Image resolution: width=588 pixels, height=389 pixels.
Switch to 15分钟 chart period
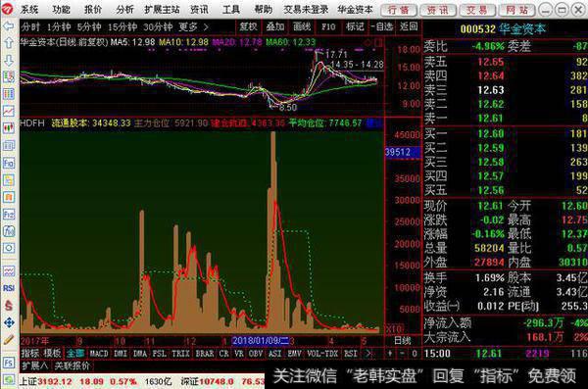pos(122,27)
